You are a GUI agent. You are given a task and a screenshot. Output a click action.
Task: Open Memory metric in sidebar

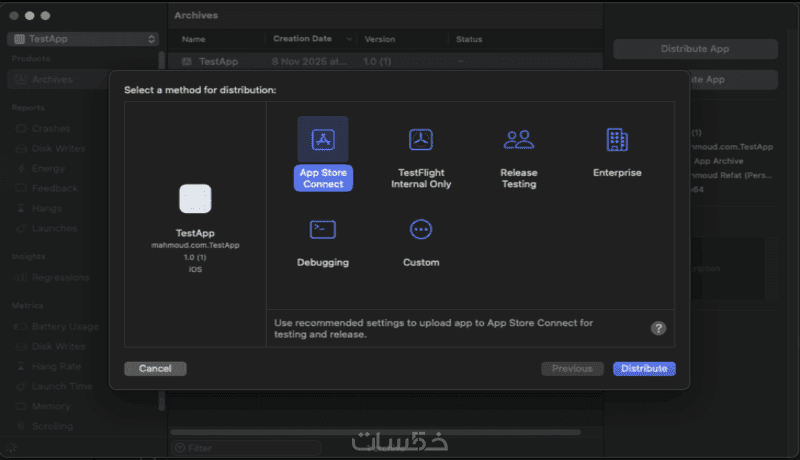click(51, 406)
